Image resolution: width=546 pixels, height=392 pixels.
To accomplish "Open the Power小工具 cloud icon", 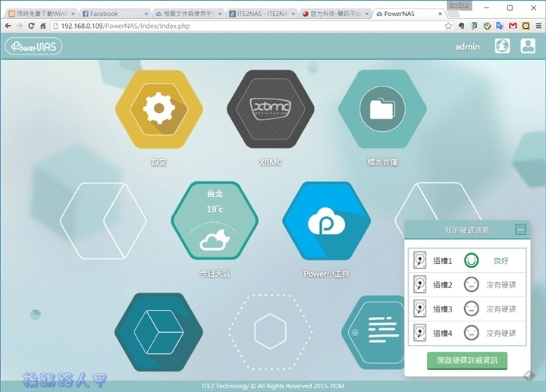I will point(326,221).
